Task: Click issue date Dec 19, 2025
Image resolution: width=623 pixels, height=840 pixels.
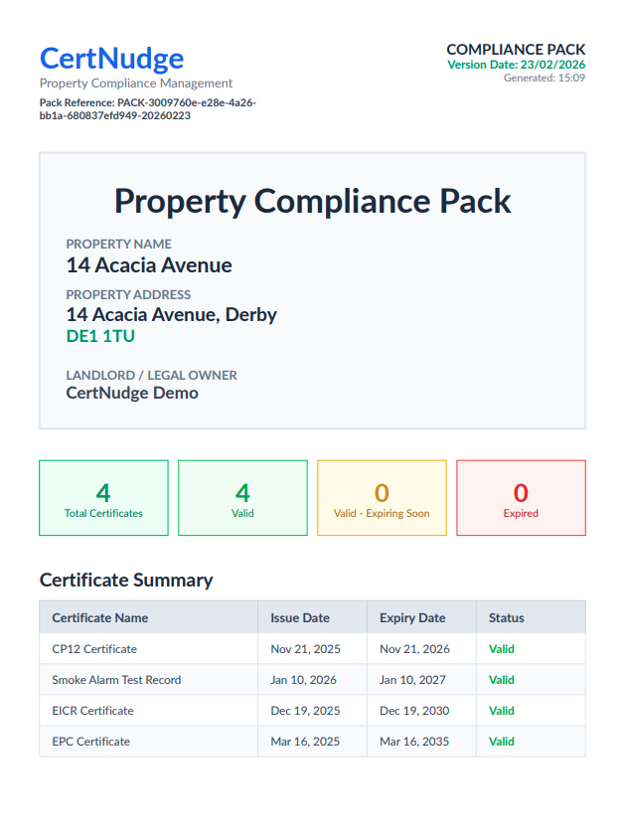Action: coord(305,711)
